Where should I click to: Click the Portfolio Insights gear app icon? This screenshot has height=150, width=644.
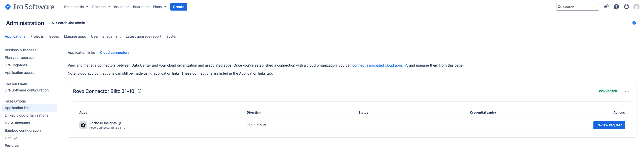click(x=83, y=125)
